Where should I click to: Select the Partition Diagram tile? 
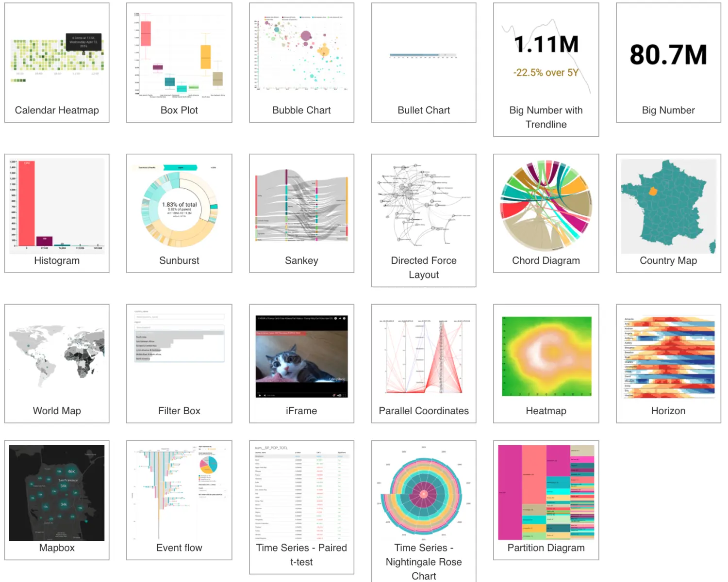point(546,500)
